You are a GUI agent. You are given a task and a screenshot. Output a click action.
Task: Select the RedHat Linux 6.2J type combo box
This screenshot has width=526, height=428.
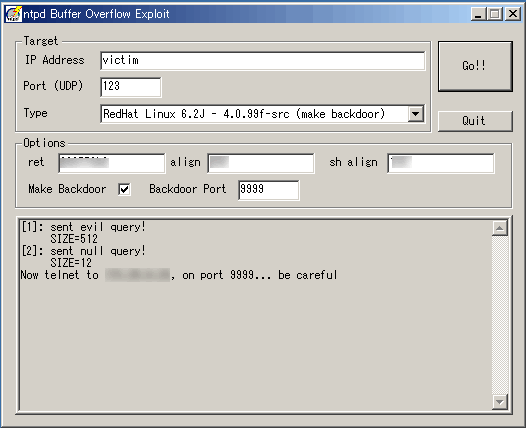(x=262, y=114)
